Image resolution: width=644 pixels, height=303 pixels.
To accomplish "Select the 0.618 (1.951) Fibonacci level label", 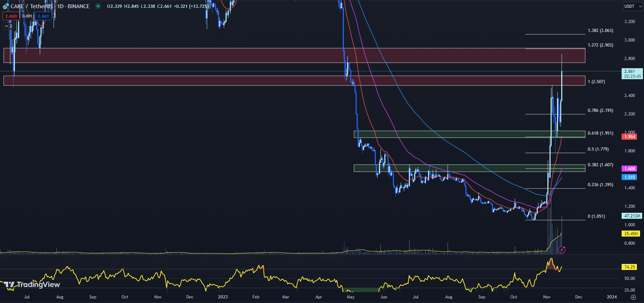I will (x=600, y=133).
